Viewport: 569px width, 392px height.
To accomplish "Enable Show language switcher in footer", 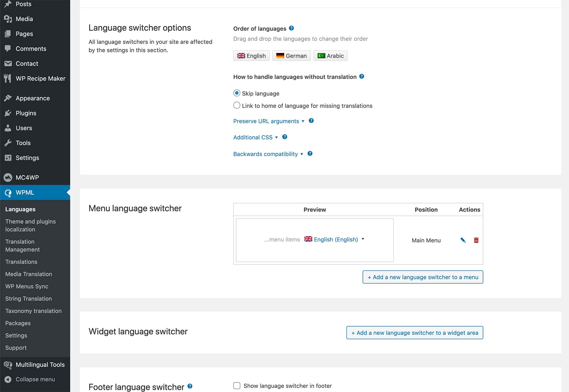I will 237,385.
